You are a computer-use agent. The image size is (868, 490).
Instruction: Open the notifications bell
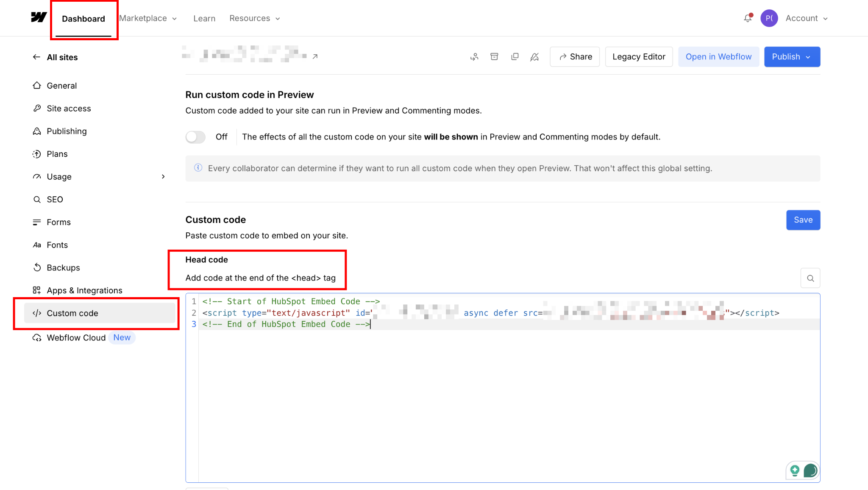(x=748, y=18)
